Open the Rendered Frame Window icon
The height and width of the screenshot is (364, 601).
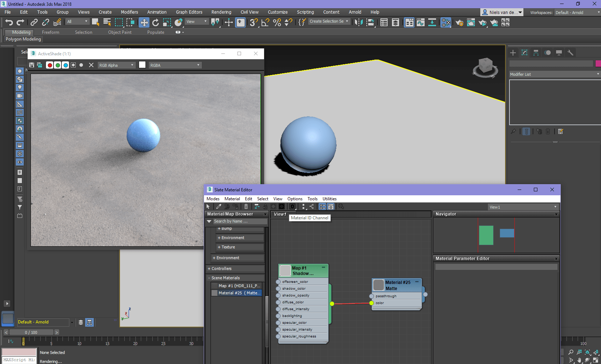point(471,23)
